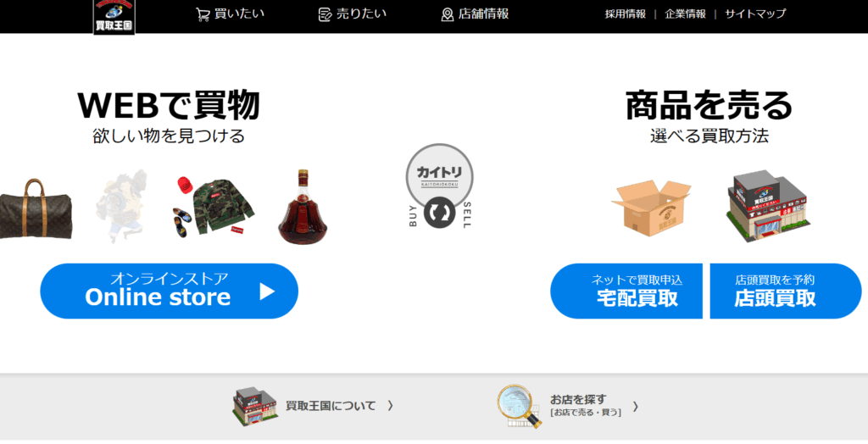
Task: Click the map pin icon beside 店舗情報
Action: tap(448, 15)
